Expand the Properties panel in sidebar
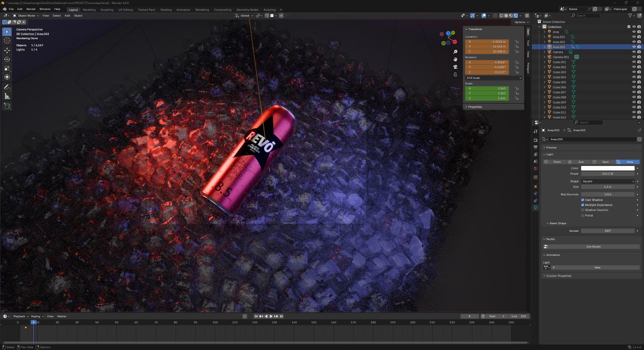The image size is (644, 350). pyautogui.click(x=473, y=107)
